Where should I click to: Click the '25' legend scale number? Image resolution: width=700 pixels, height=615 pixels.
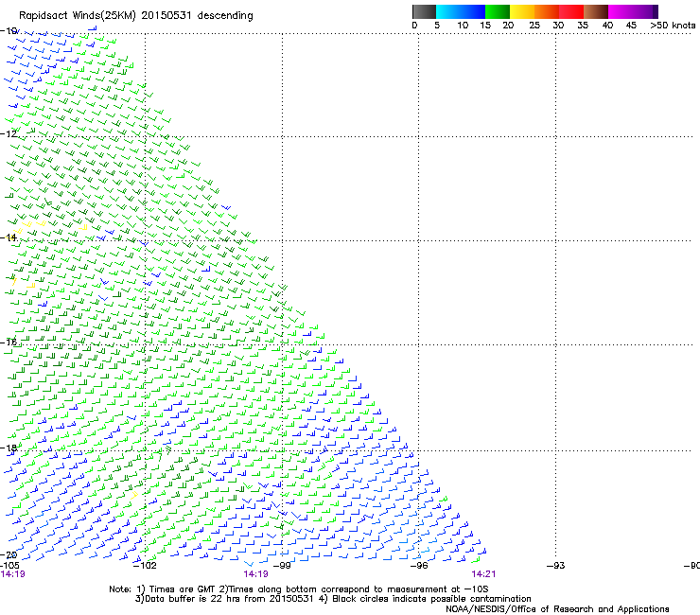click(x=534, y=26)
